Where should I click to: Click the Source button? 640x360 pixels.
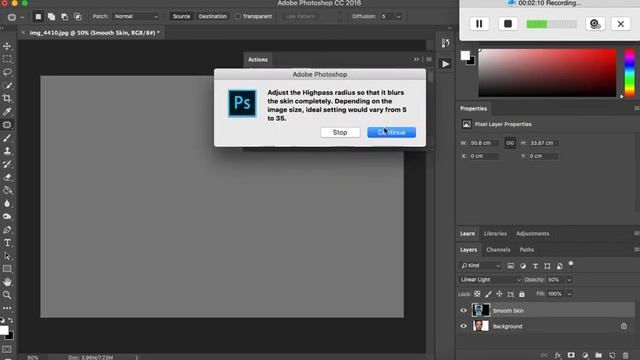click(181, 17)
